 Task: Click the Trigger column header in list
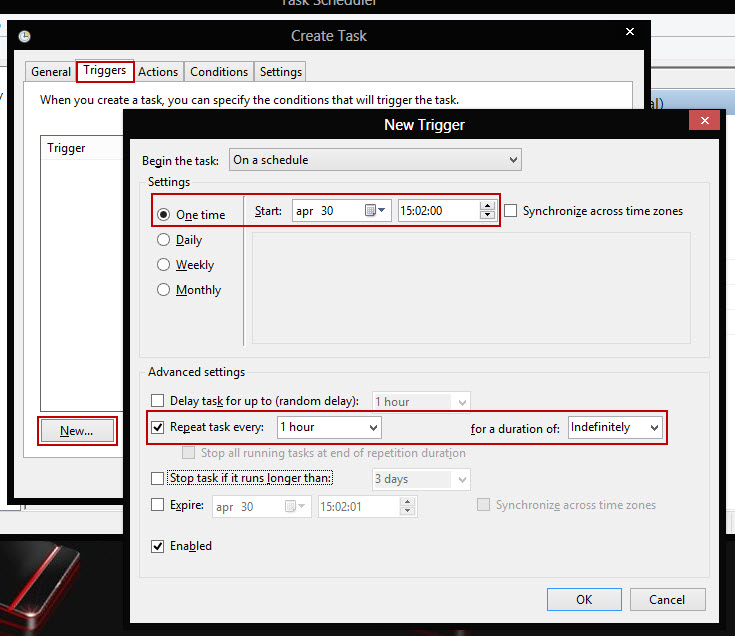[x=82, y=148]
